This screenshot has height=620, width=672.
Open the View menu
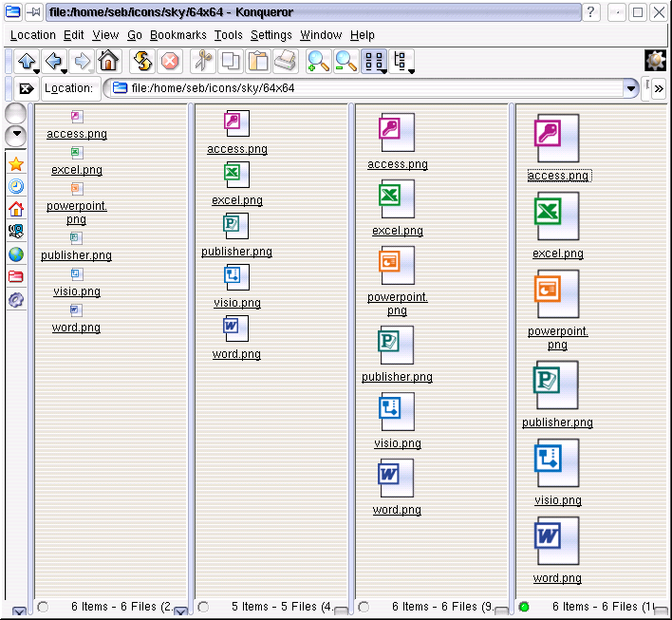pos(105,35)
